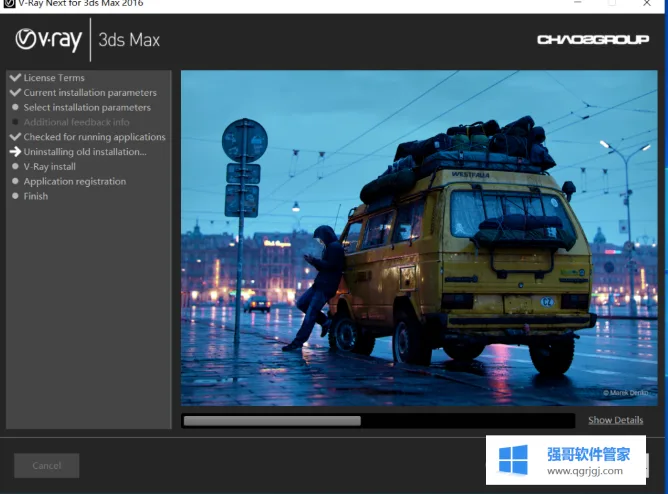The image size is (668, 494).
Task: Select Uninstalling old installation step
Action: (85, 152)
